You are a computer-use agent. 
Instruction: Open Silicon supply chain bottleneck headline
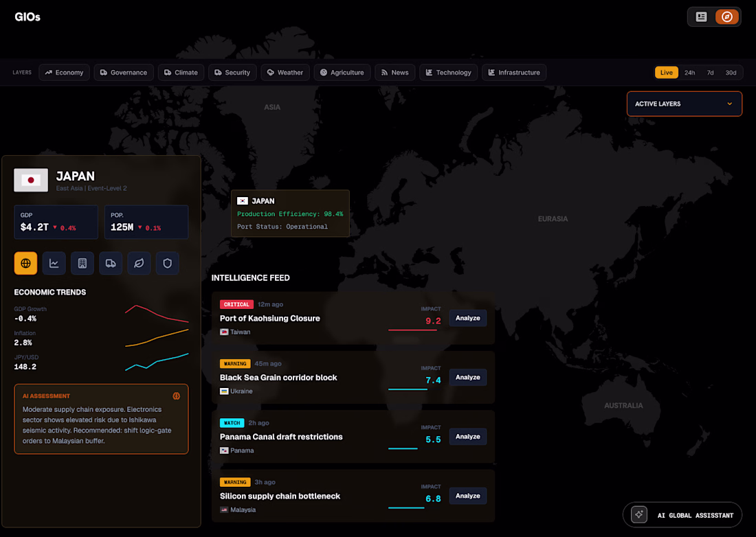[280, 496]
